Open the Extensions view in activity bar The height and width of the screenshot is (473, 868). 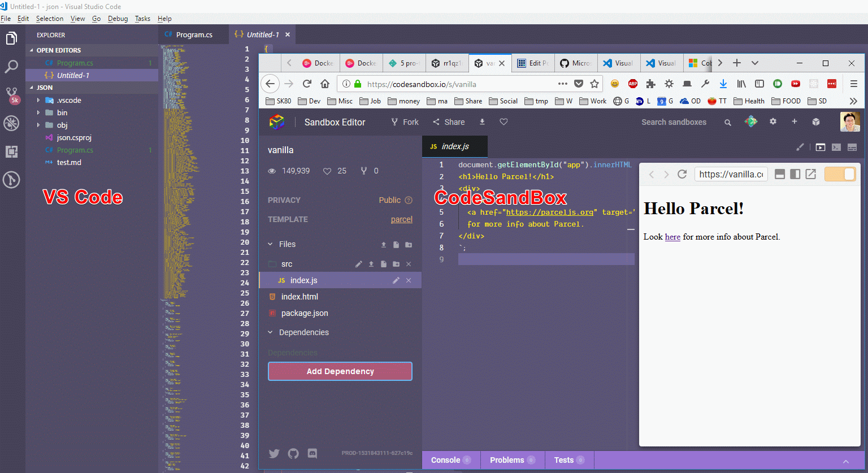coord(11,151)
